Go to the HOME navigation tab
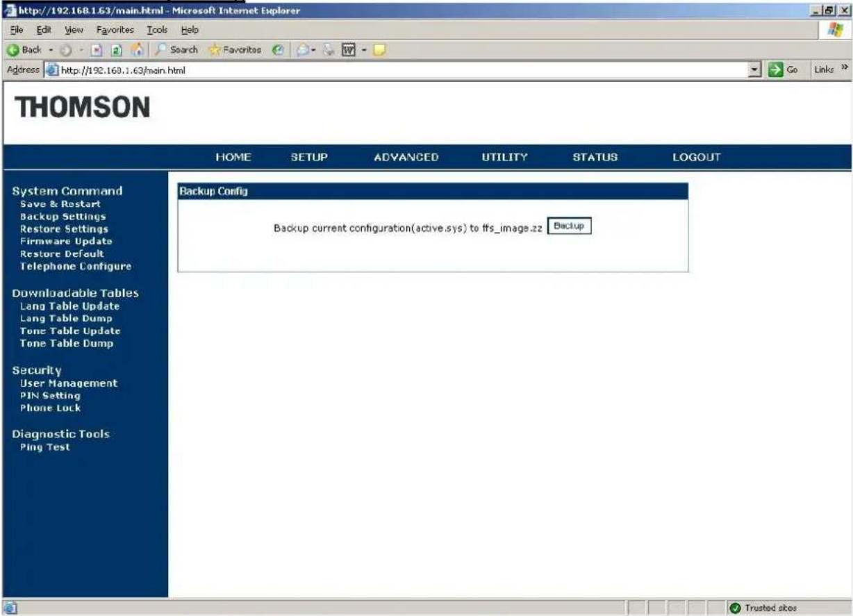 (233, 158)
